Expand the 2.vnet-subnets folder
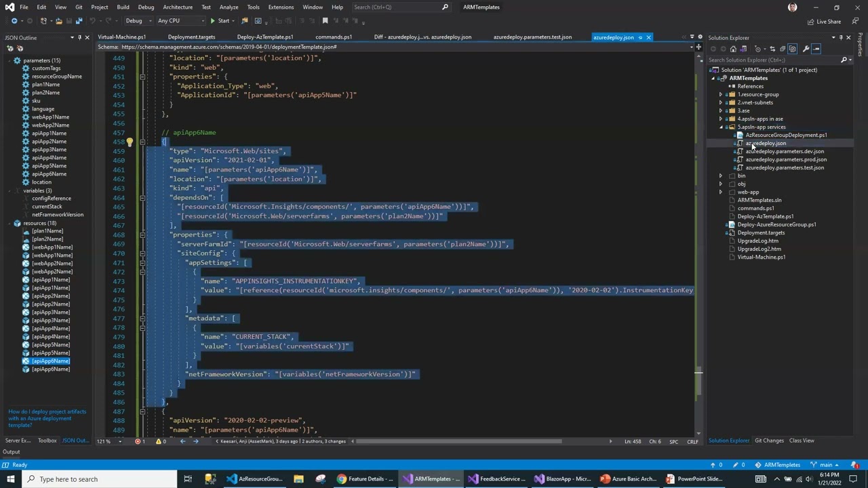 tap(721, 102)
